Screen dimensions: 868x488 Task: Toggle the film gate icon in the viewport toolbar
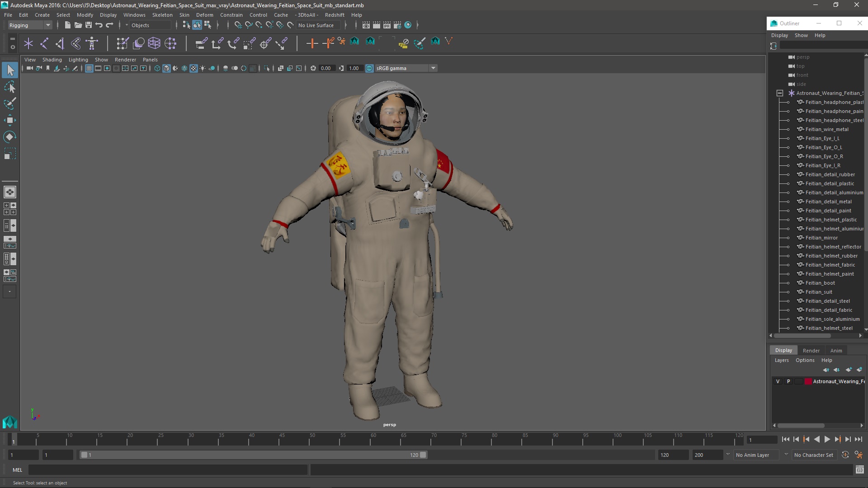point(98,68)
